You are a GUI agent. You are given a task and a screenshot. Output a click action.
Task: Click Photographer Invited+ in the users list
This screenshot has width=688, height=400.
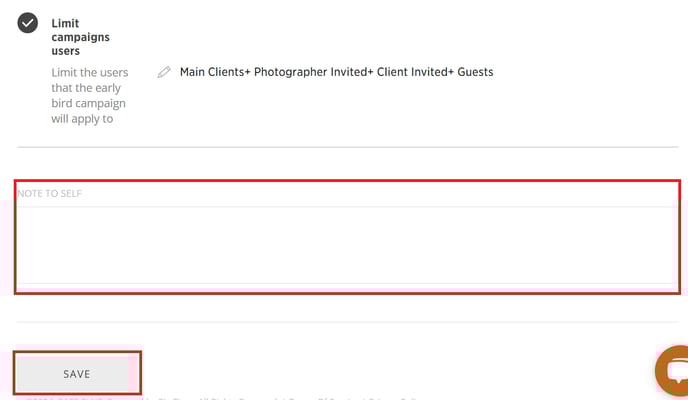coord(314,72)
